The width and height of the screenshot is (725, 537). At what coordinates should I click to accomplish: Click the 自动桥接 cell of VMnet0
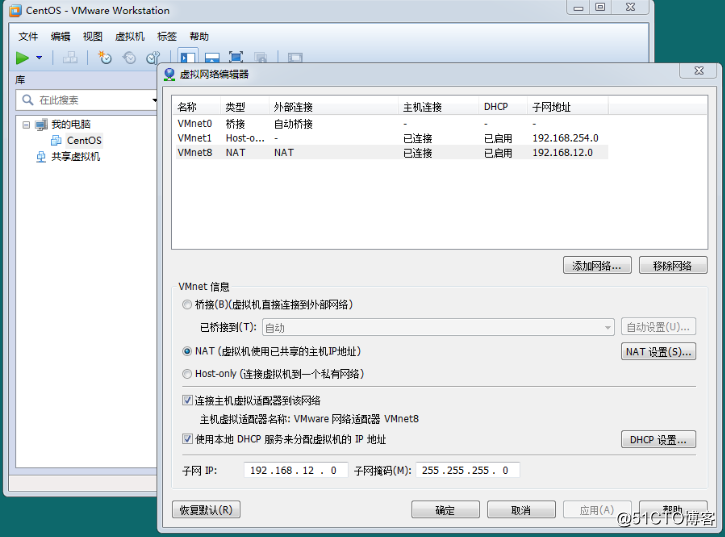(293, 124)
